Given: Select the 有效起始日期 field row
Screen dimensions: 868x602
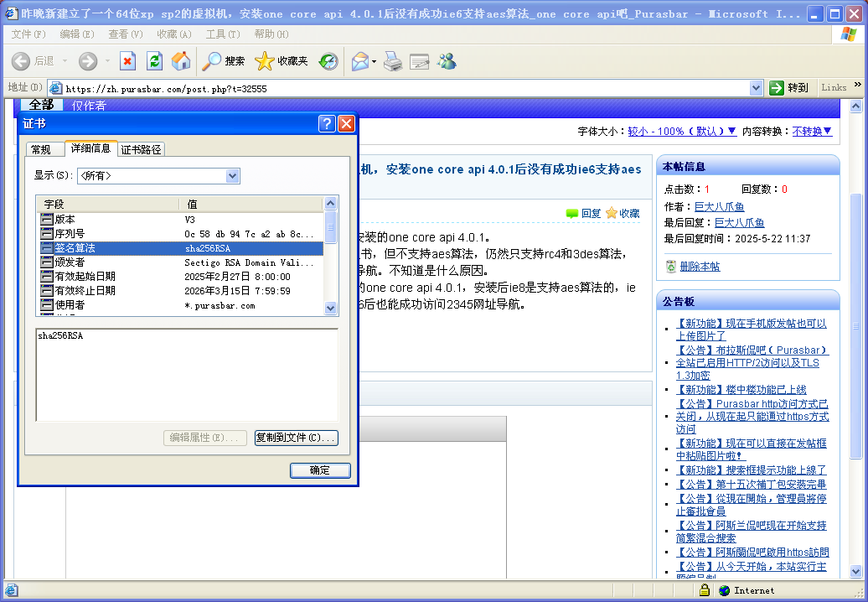Looking at the screenshot, I should 180,277.
